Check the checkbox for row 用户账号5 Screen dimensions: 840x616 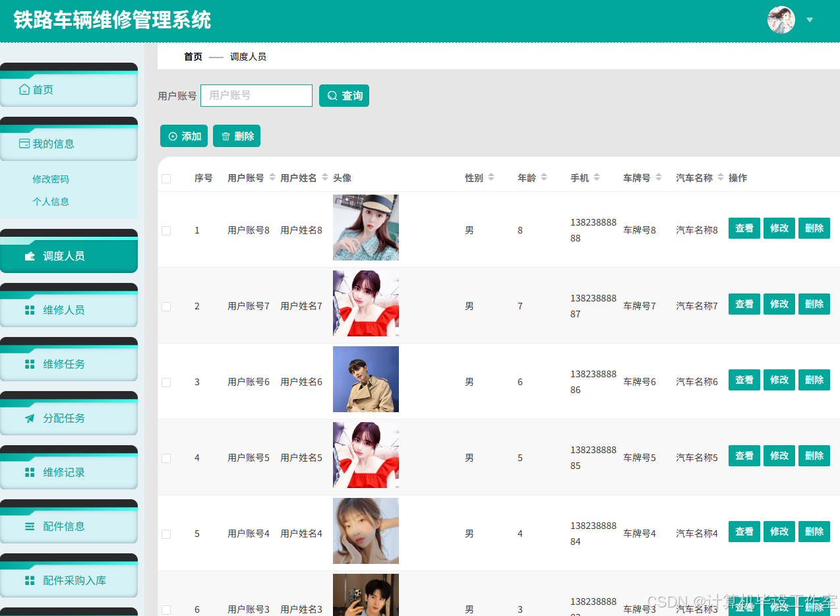(166, 458)
